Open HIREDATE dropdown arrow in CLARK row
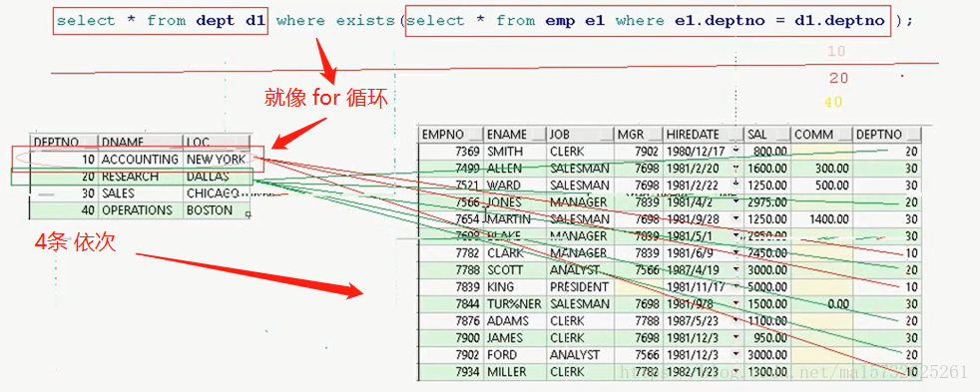The height and width of the screenshot is (392, 980). click(x=735, y=252)
